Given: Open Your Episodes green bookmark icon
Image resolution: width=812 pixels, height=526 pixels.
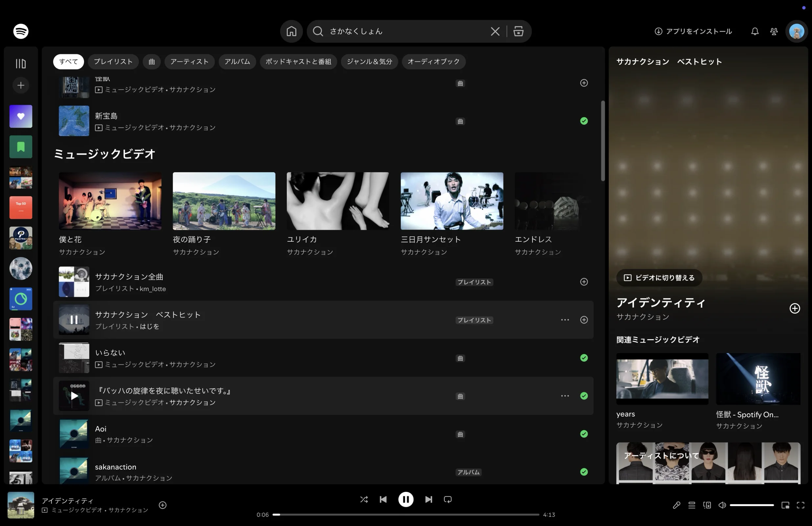Looking at the screenshot, I should pos(21,147).
